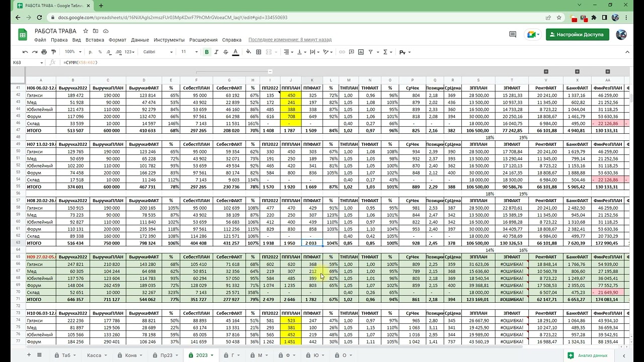Open last edit history link
This screenshot has width=644, height=362.
290,40
